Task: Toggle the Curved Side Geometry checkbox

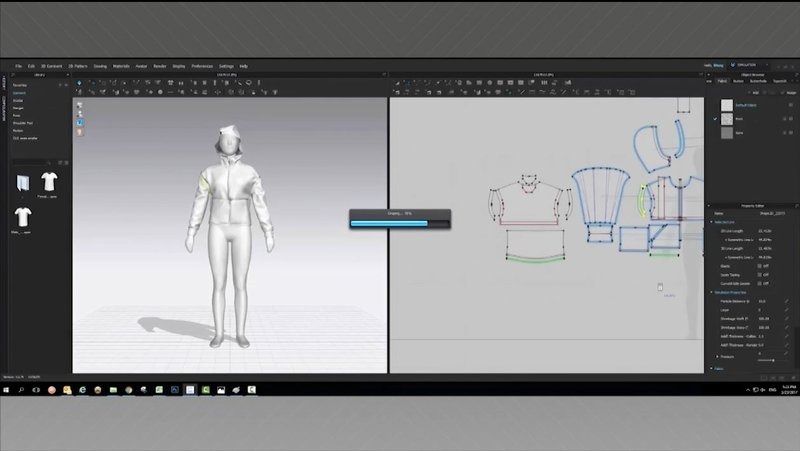Action: click(x=762, y=284)
